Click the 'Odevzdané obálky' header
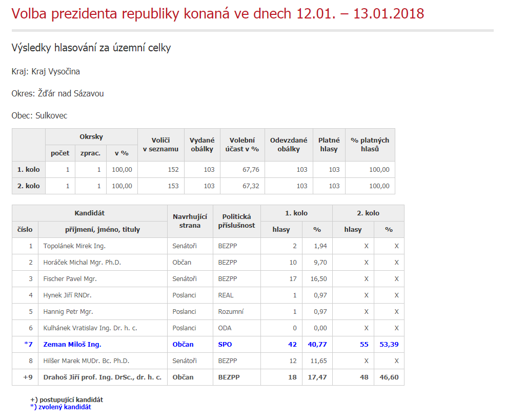The width and height of the screenshot is (505, 420). [289, 145]
